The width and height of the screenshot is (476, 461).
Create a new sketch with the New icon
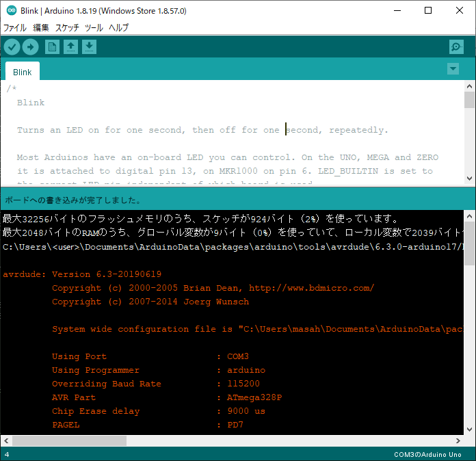point(52,47)
